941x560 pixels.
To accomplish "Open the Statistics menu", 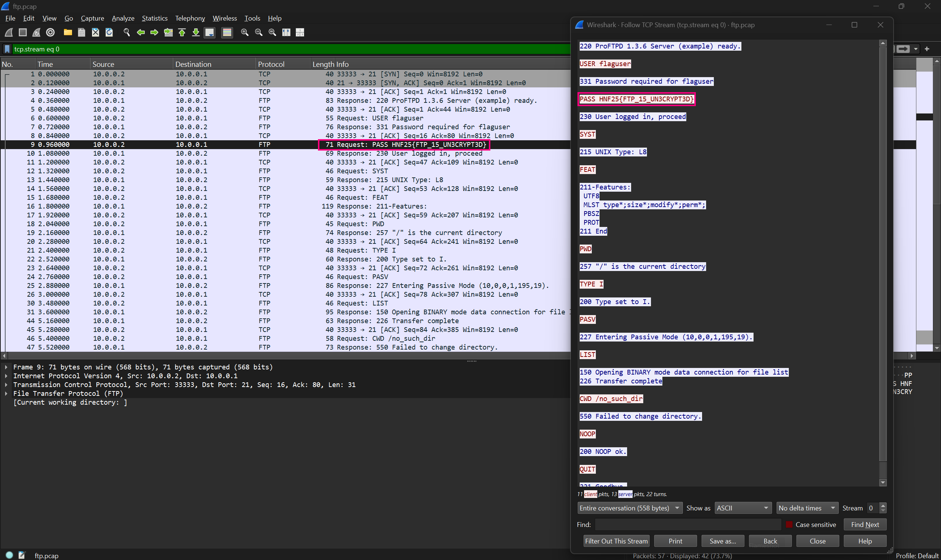I will coord(154,18).
